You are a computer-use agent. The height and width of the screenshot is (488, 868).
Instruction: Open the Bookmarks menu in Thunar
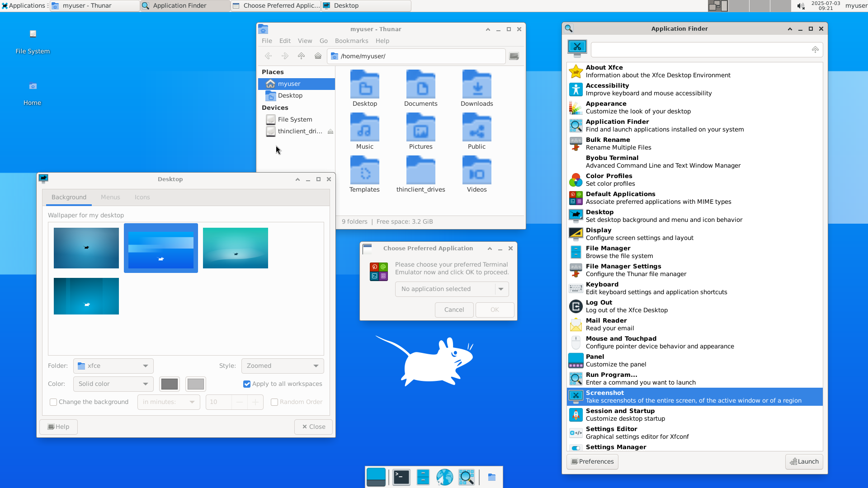tap(351, 41)
